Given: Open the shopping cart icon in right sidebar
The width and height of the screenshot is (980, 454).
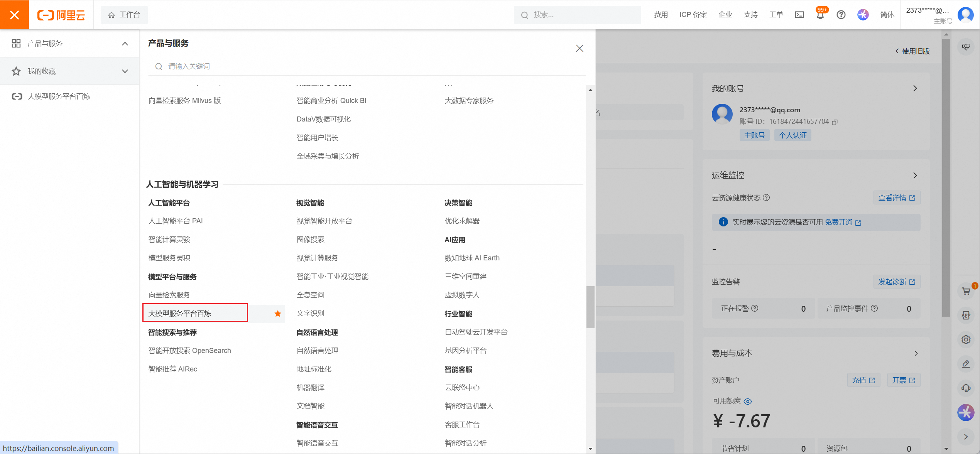Looking at the screenshot, I should (966, 291).
